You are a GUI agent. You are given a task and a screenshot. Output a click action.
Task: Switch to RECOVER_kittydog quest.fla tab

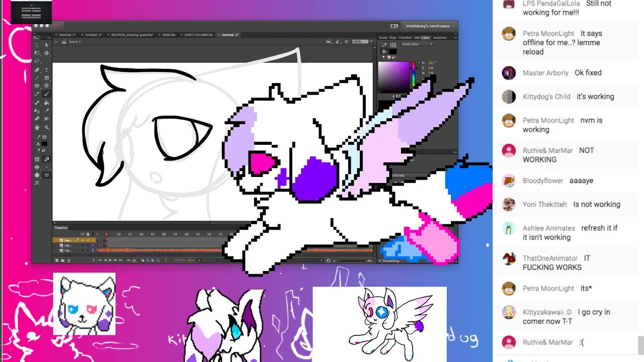tap(132, 35)
